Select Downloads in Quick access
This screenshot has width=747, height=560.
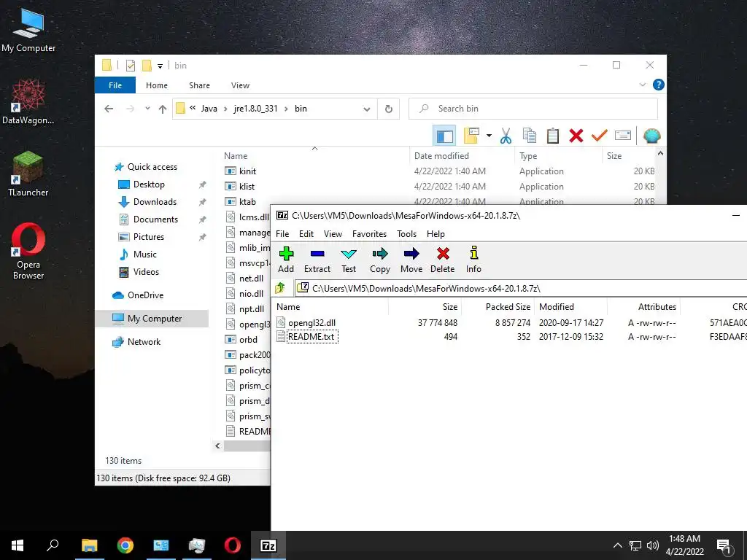[155, 202]
